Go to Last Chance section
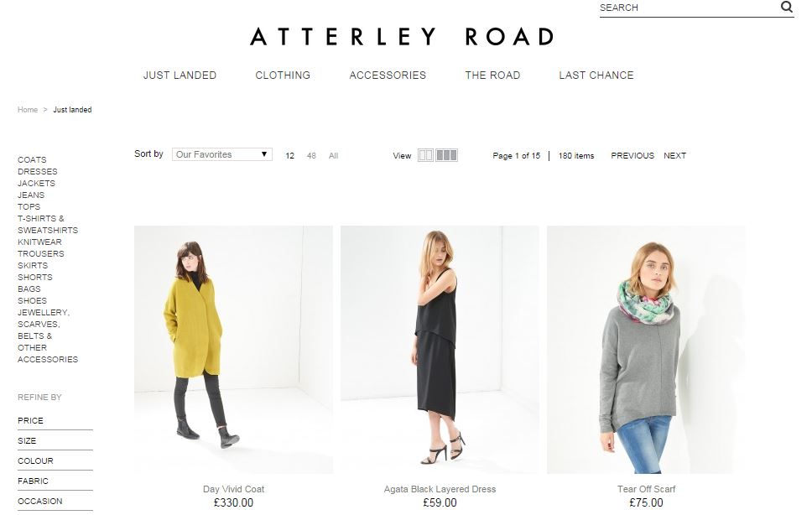The height and width of the screenshot is (515, 812). [596, 75]
